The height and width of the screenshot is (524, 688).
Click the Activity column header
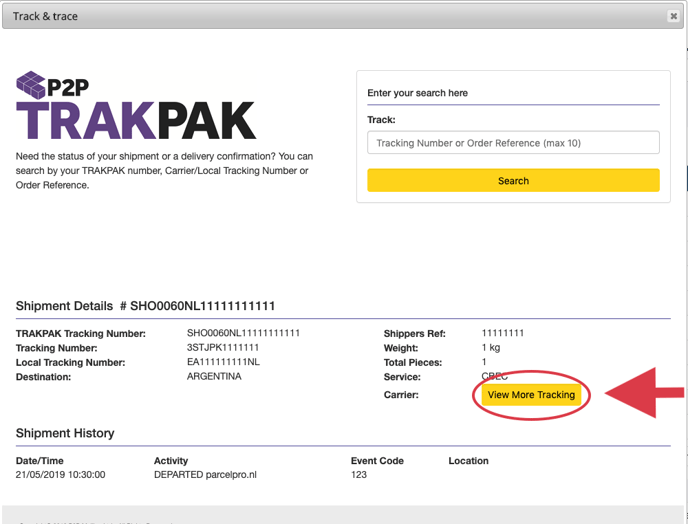[x=171, y=461]
